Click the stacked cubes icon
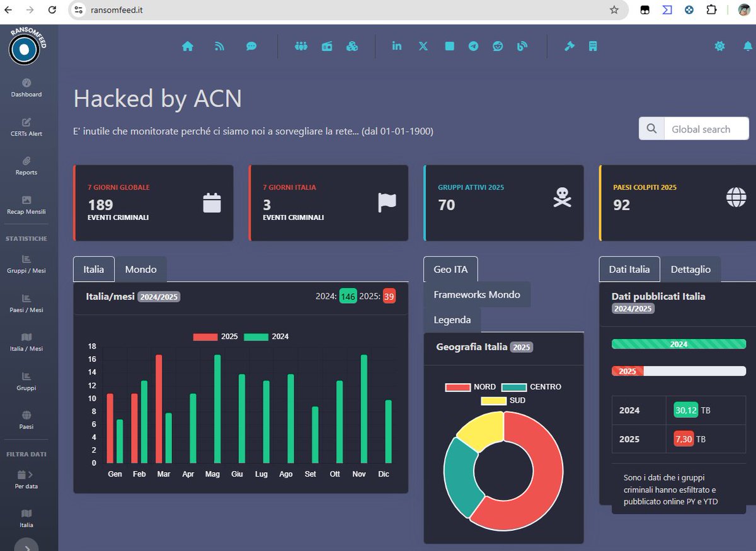This screenshot has height=551, width=756. (x=352, y=47)
